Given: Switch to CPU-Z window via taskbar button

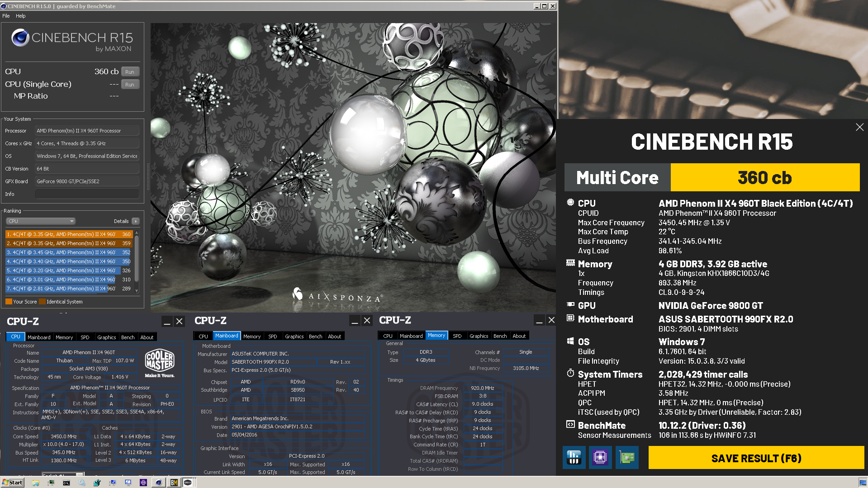Looking at the screenshot, I should (188, 483).
